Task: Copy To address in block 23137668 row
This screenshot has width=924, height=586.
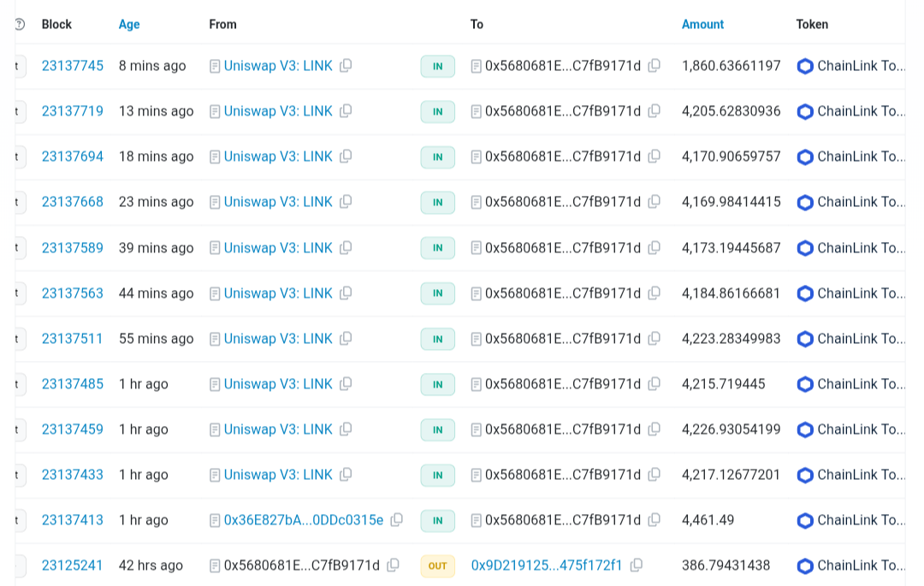Action: 654,201
